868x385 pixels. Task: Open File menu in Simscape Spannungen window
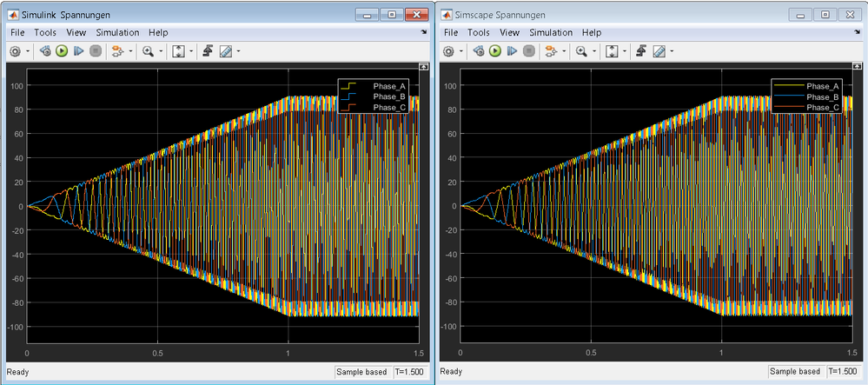[x=451, y=33]
